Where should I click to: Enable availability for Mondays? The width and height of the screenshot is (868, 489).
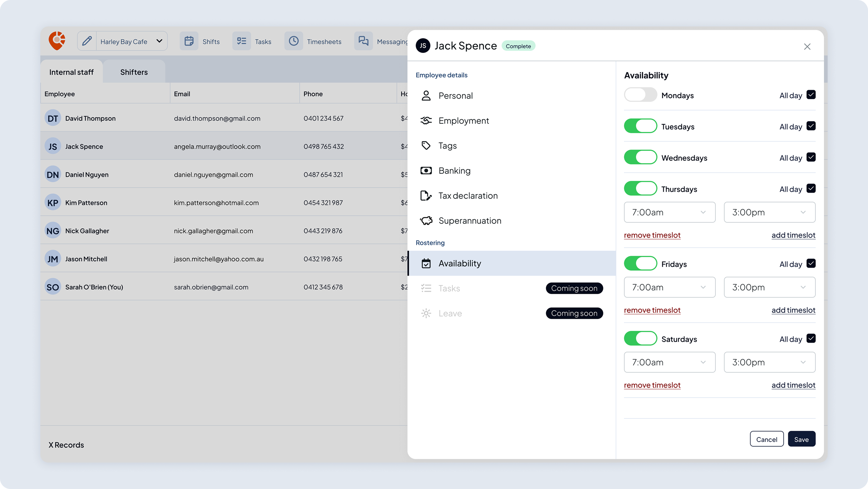(640, 95)
